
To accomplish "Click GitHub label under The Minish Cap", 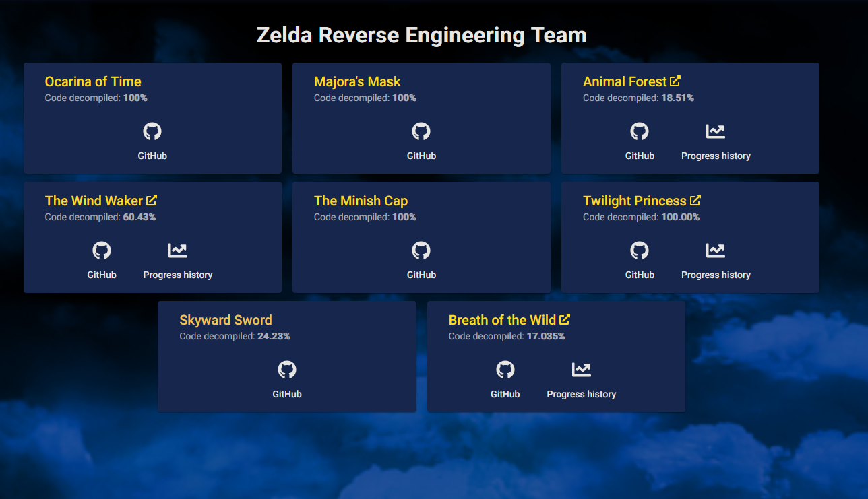I will click(x=421, y=275).
